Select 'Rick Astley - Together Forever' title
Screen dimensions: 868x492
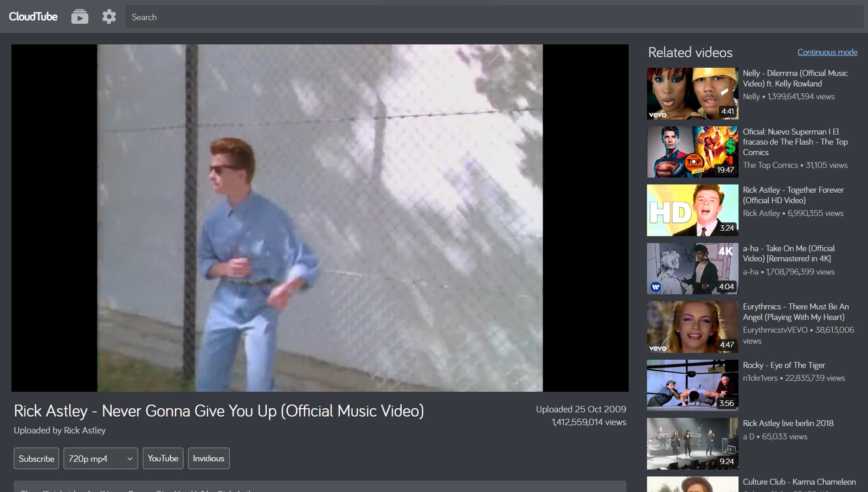(793, 195)
